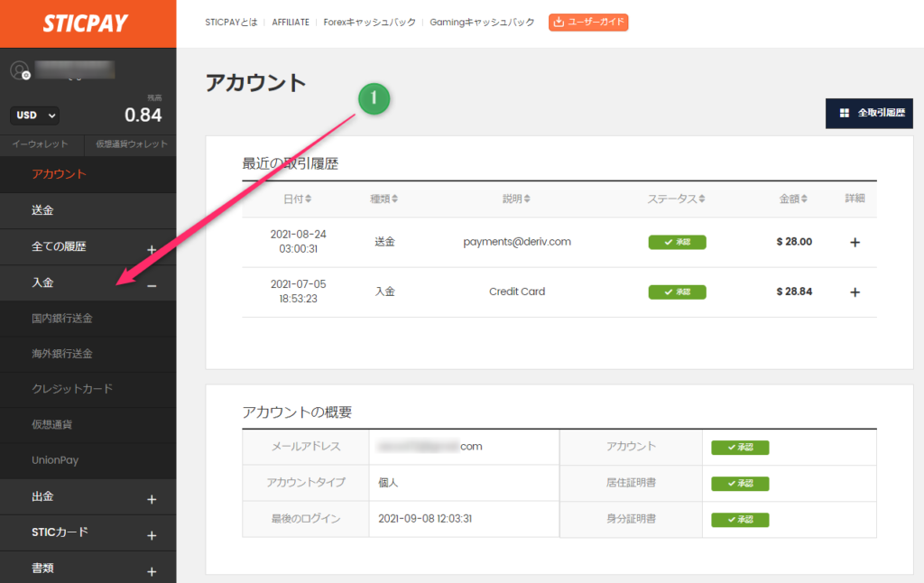Click the 居住証明書 approved badge

740,484
